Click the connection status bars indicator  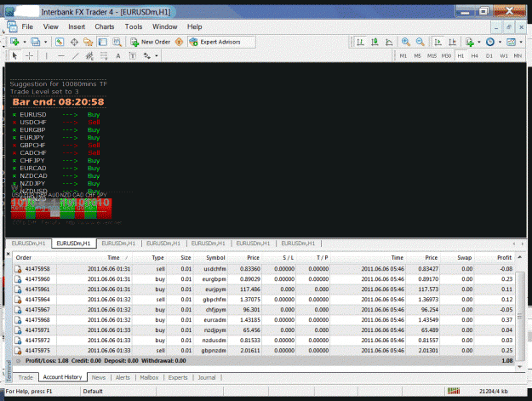(454, 391)
